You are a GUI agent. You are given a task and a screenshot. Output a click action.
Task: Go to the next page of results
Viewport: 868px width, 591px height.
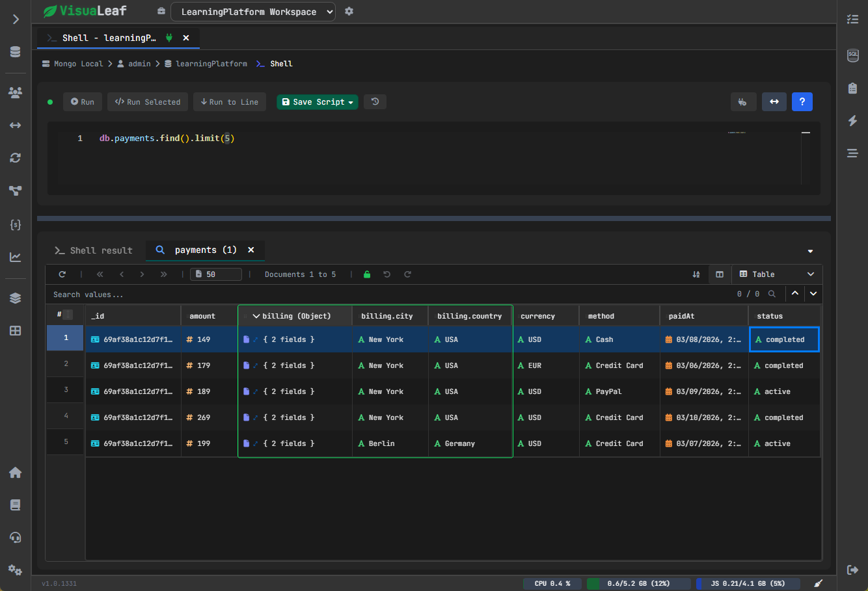coord(142,274)
